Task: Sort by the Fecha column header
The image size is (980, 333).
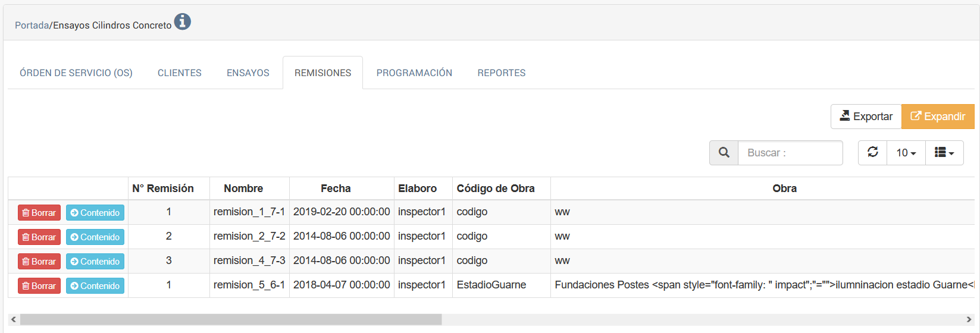Action: click(x=336, y=189)
